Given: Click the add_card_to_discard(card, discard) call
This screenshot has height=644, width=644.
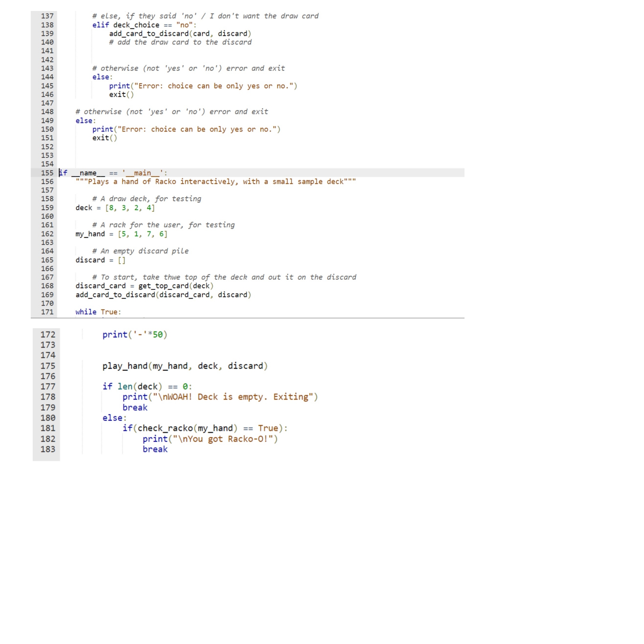Looking at the screenshot, I should [x=180, y=34].
